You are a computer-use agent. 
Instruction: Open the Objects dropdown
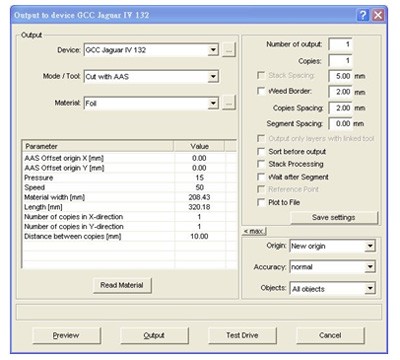click(x=370, y=289)
